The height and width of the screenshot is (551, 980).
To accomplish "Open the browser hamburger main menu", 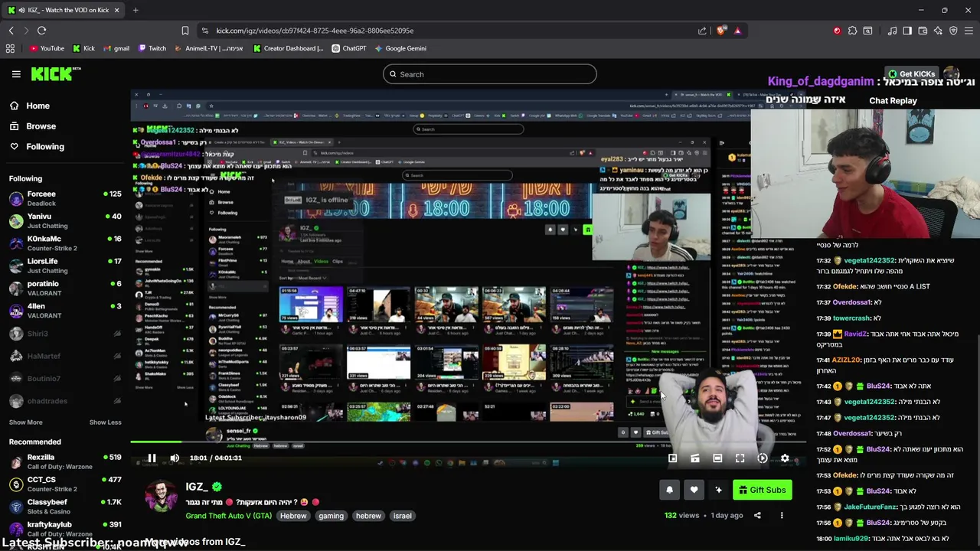I will (969, 31).
